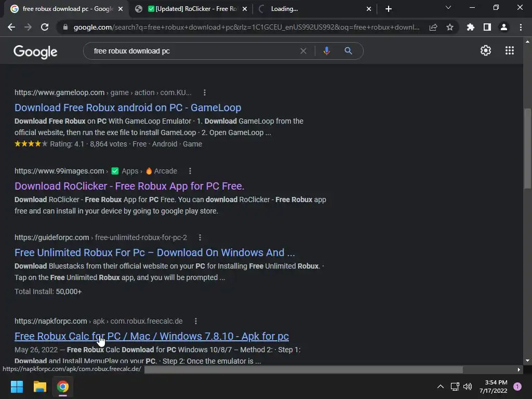Open Chrome's three-dot menu
Image resolution: width=532 pixels, height=399 pixels.
pyautogui.click(x=521, y=27)
